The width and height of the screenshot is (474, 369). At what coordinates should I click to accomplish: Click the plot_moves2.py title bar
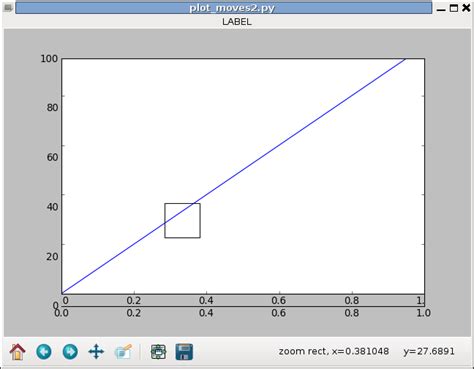click(224, 8)
